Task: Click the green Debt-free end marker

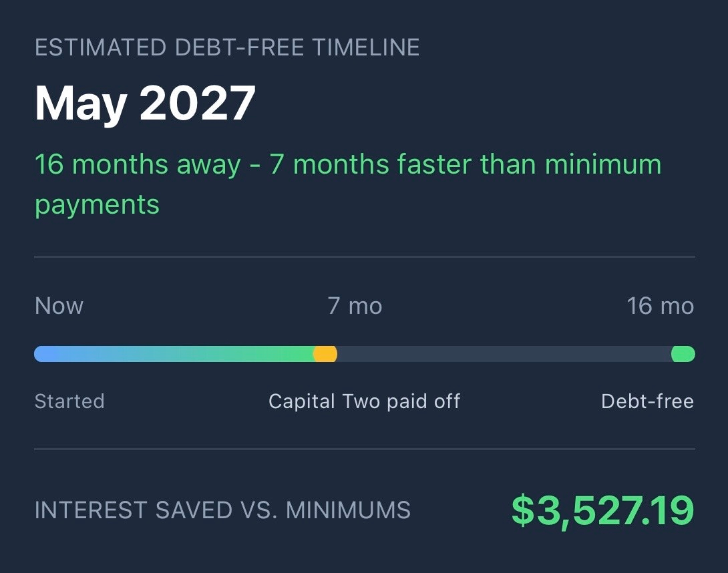Action: tap(683, 354)
